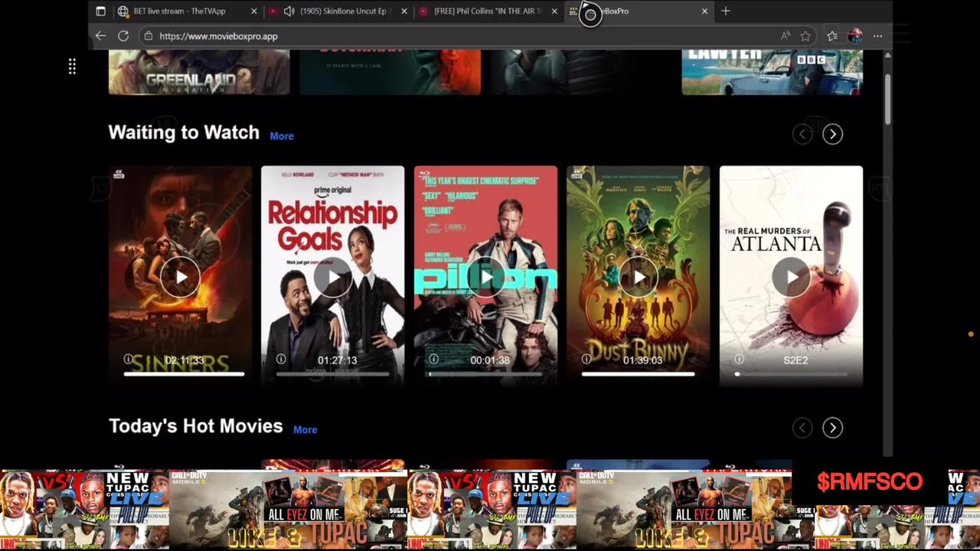View site information lock icon
Image resolution: width=980 pixels, height=551 pixels.
click(x=149, y=36)
